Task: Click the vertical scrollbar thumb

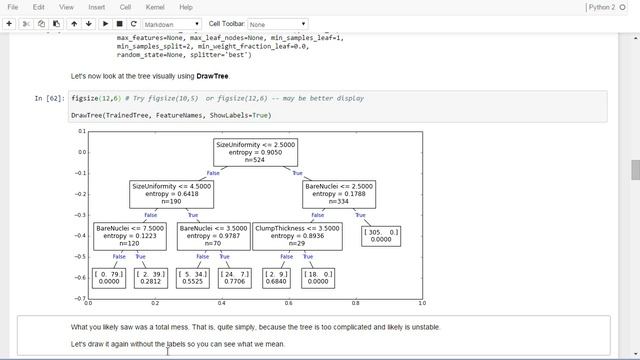Action: coord(636,170)
